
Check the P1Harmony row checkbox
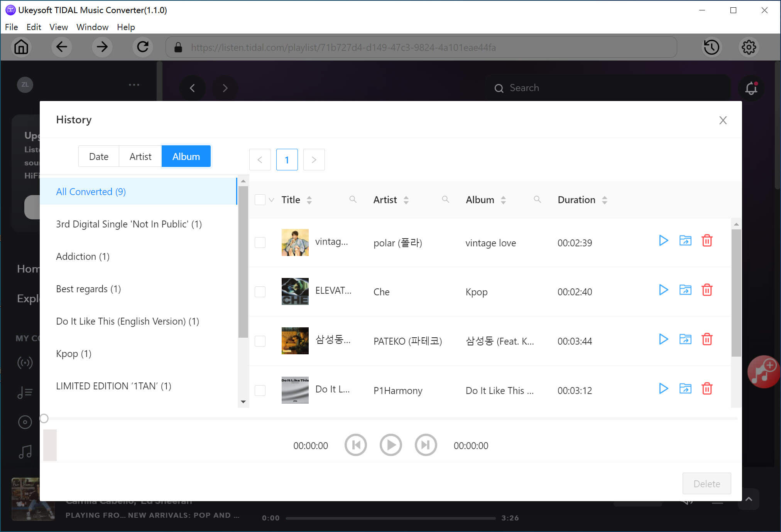[260, 391]
